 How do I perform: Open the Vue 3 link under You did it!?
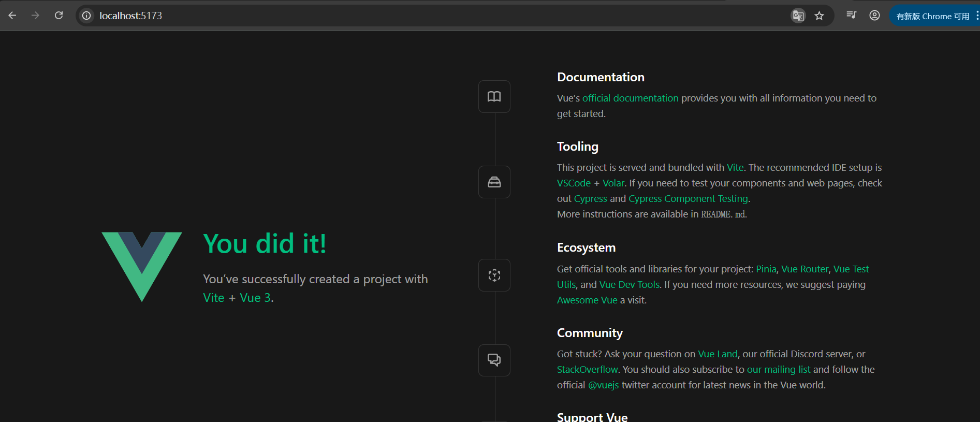pos(255,298)
